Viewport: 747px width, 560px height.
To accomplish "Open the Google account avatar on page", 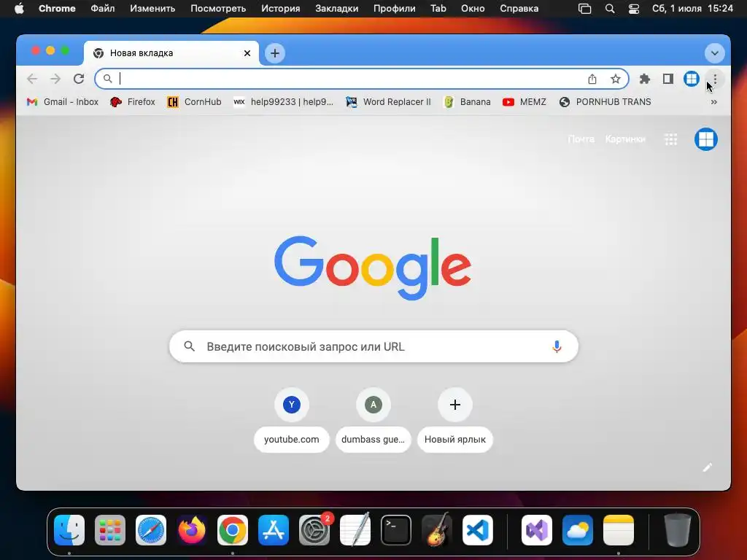I will 705,139.
